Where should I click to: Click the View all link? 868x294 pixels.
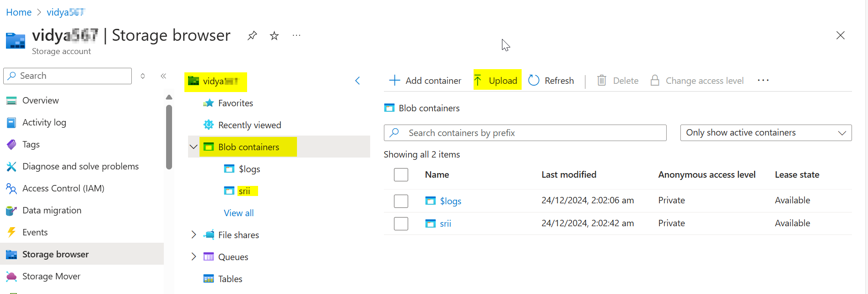point(238,213)
